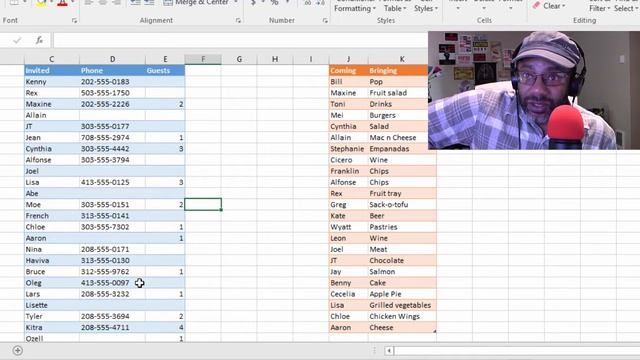Image resolution: width=640 pixels, height=360 pixels.
Task: Select column H header
Action: [x=275, y=59]
